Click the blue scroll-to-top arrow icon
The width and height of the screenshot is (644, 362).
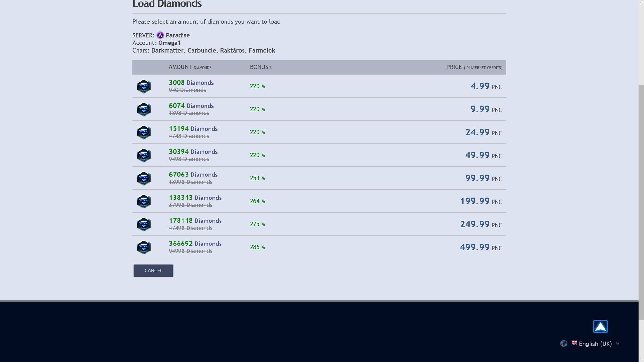click(600, 327)
